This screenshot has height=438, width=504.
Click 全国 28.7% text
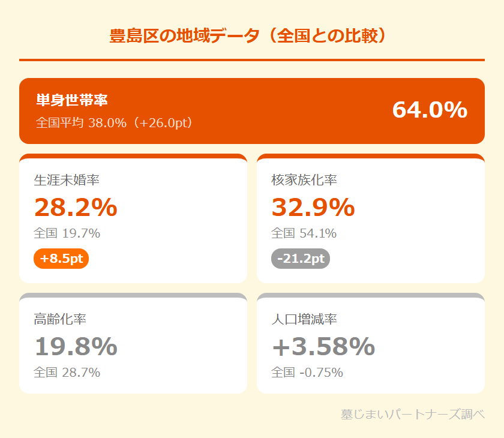67,372
